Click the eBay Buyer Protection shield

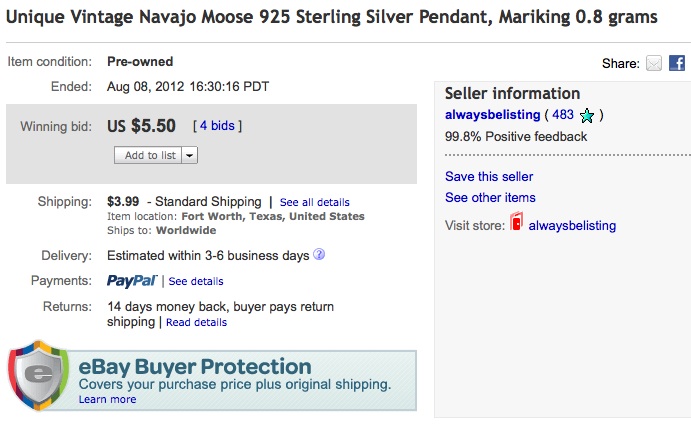pyautogui.click(x=39, y=375)
